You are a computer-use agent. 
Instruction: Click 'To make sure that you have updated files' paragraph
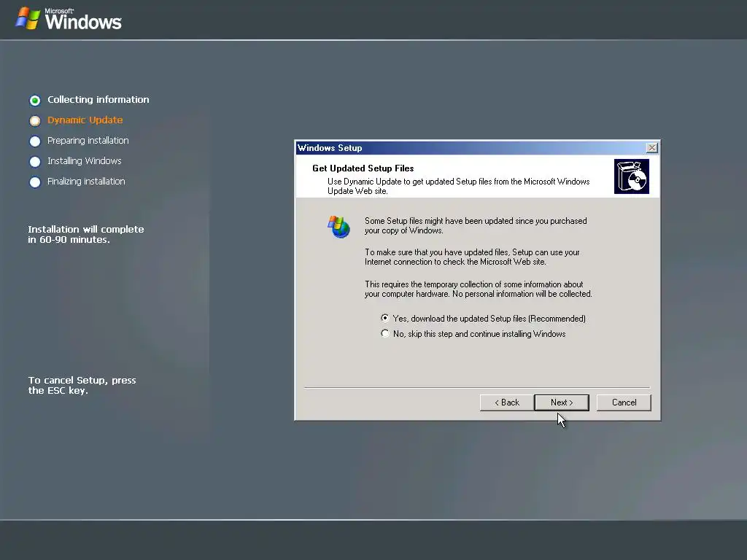(472, 257)
